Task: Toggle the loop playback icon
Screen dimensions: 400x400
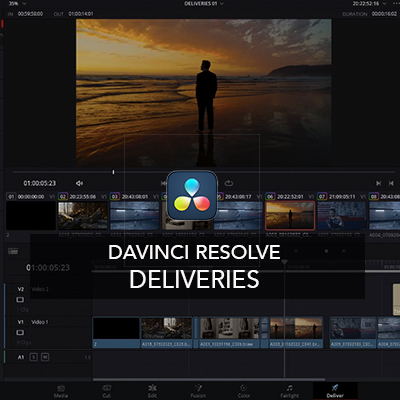Action: [x=229, y=183]
